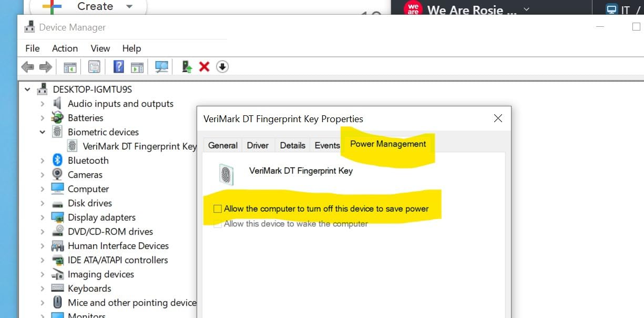Open Help via the blue question mark icon

pos(119,67)
